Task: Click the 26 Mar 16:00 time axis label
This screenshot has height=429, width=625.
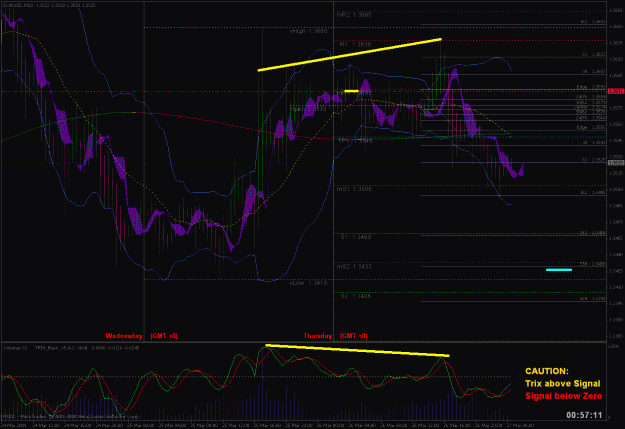Action: tap(456, 425)
